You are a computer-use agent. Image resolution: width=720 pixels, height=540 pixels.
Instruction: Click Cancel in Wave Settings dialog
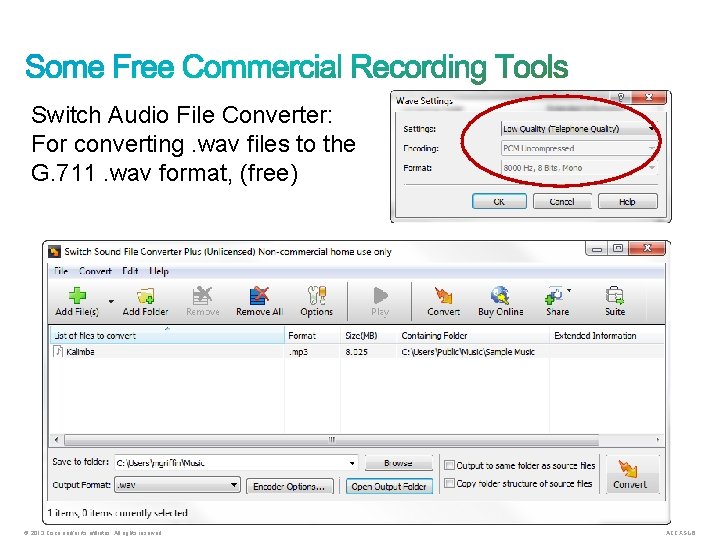tap(562, 201)
